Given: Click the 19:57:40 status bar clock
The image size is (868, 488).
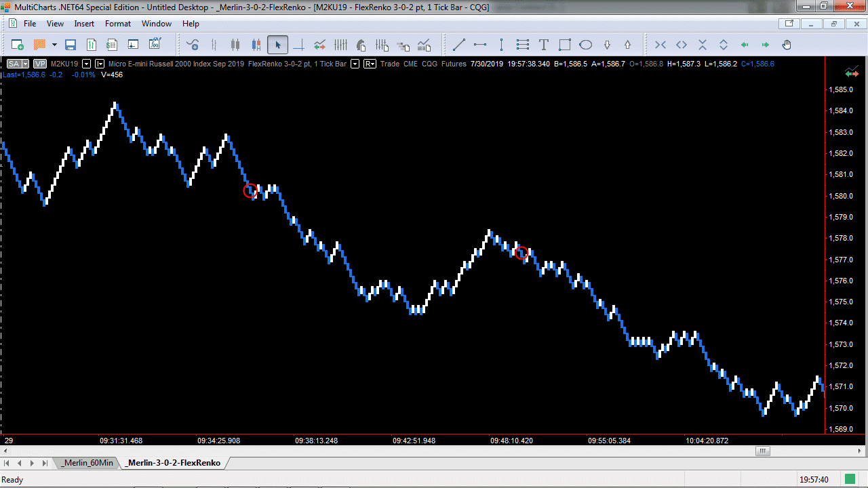Looking at the screenshot, I should pyautogui.click(x=814, y=479).
